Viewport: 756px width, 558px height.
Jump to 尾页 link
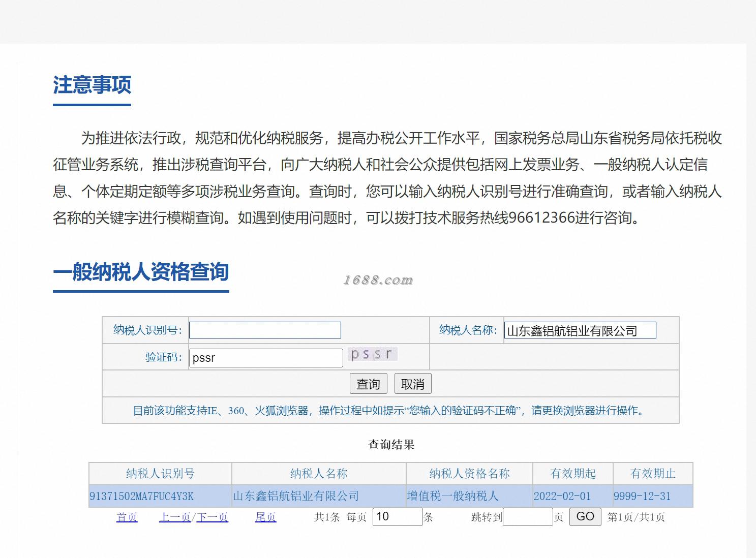click(x=265, y=517)
